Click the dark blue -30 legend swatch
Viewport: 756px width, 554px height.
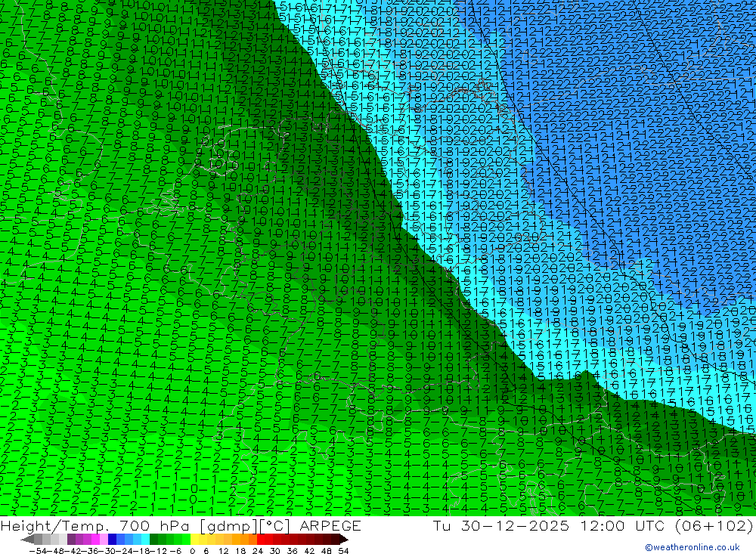(x=112, y=540)
